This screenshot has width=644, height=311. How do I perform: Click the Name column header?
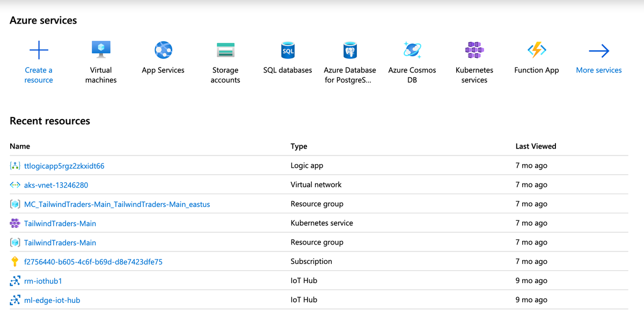(20, 146)
